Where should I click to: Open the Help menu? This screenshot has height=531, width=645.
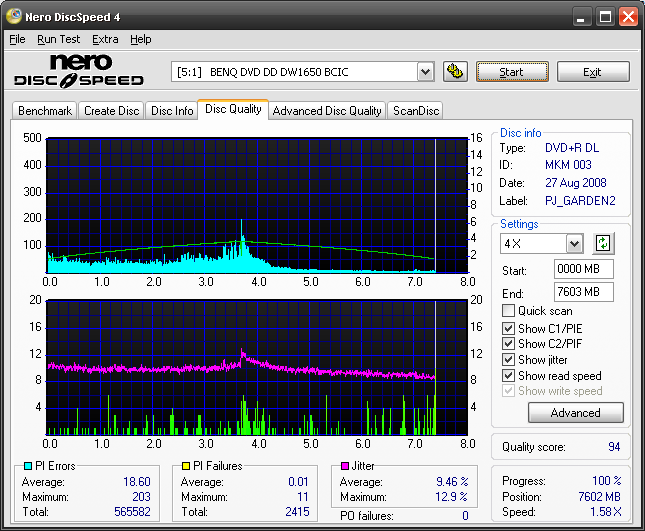[x=141, y=39]
